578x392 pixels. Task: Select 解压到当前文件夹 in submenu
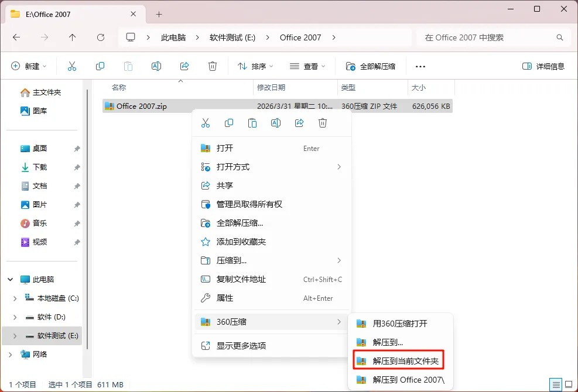coord(398,360)
